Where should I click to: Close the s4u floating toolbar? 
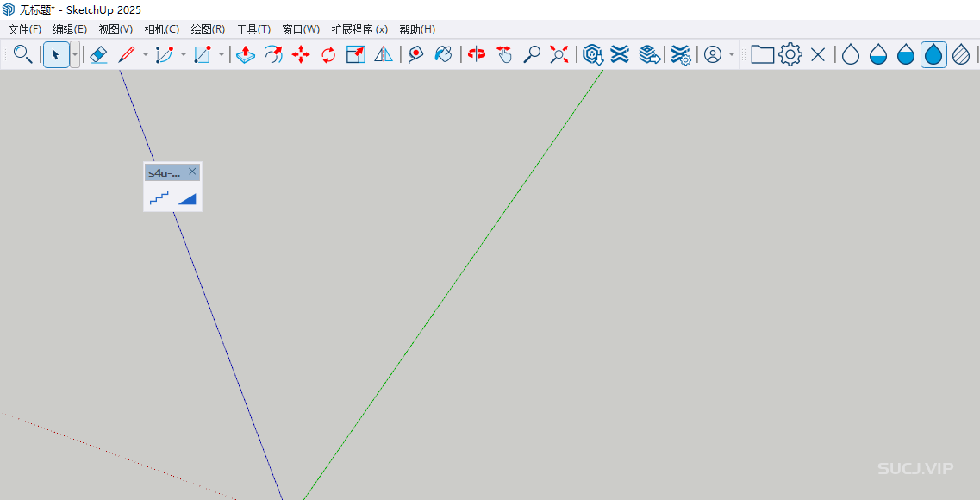[x=192, y=172]
